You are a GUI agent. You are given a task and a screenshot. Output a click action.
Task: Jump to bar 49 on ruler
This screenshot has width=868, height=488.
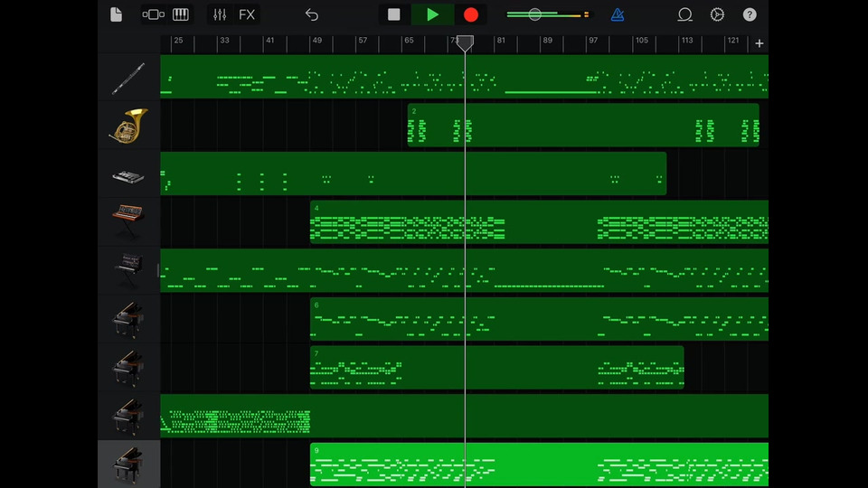(x=316, y=41)
